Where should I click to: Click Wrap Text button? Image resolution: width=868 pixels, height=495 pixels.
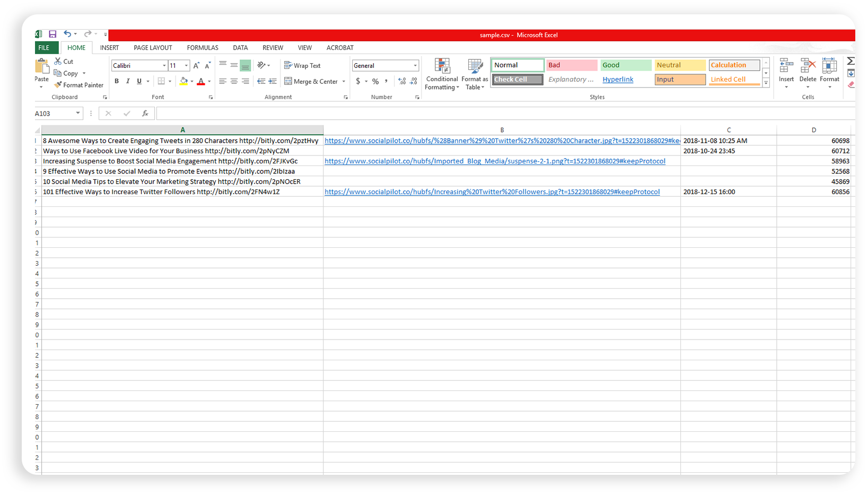[302, 65]
